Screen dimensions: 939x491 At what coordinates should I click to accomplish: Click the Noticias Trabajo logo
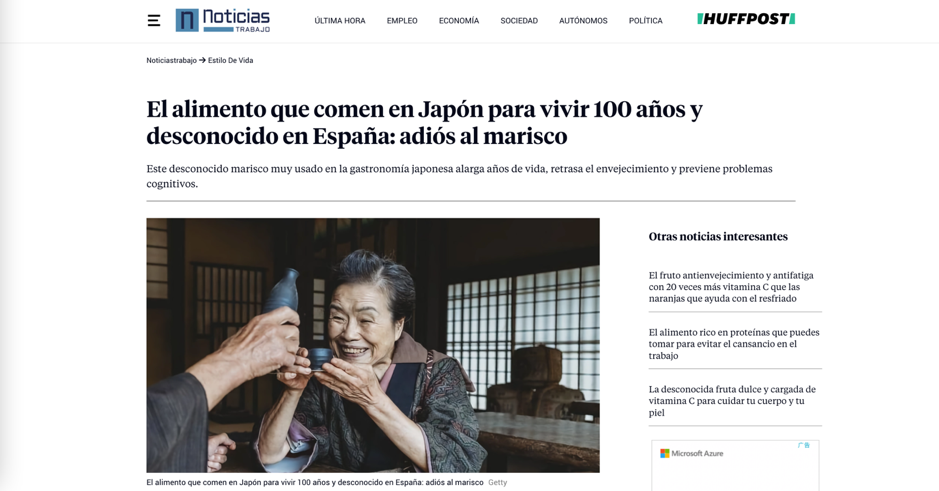tap(223, 20)
